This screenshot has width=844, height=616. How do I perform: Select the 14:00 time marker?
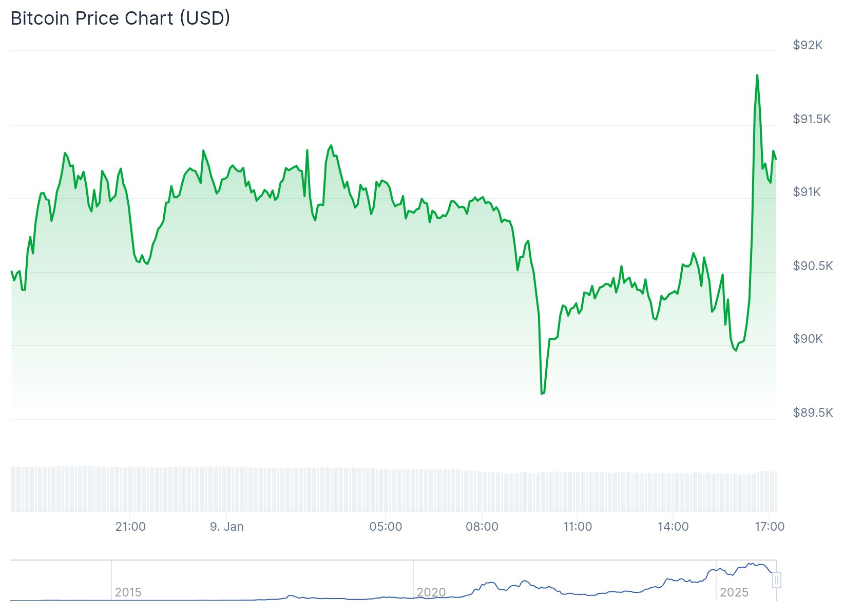coord(673,527)
